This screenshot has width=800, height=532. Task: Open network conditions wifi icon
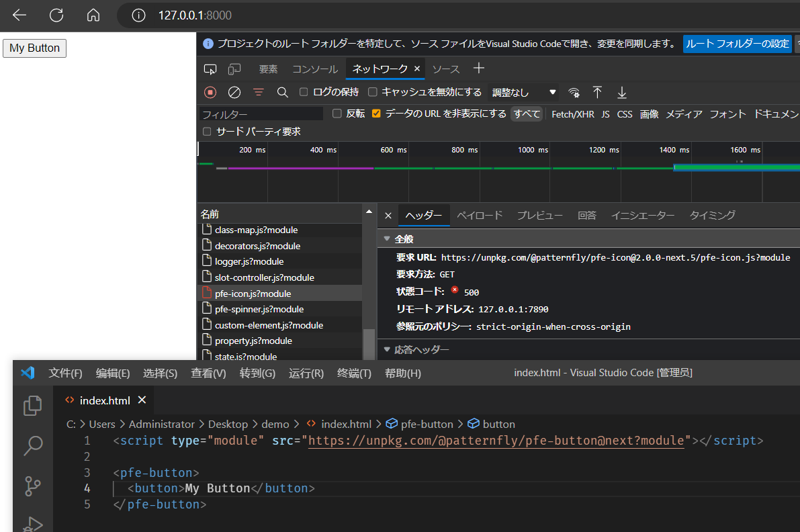click(574, 92)
